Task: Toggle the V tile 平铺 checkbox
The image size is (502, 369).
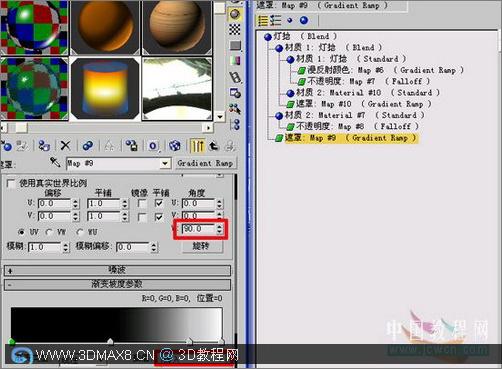Action: [159, 217]
